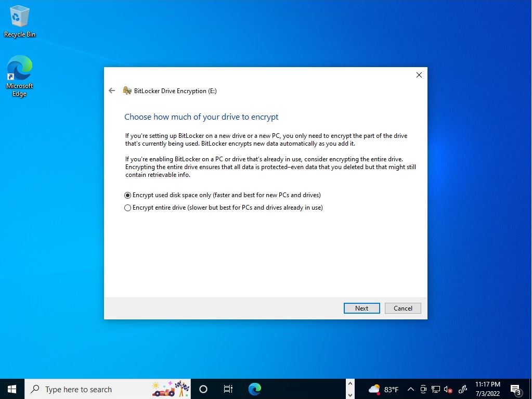Screen dimensions: 532x399
Task: Launch Microsoft Edge from the taskbar
Action: (254, 389)
